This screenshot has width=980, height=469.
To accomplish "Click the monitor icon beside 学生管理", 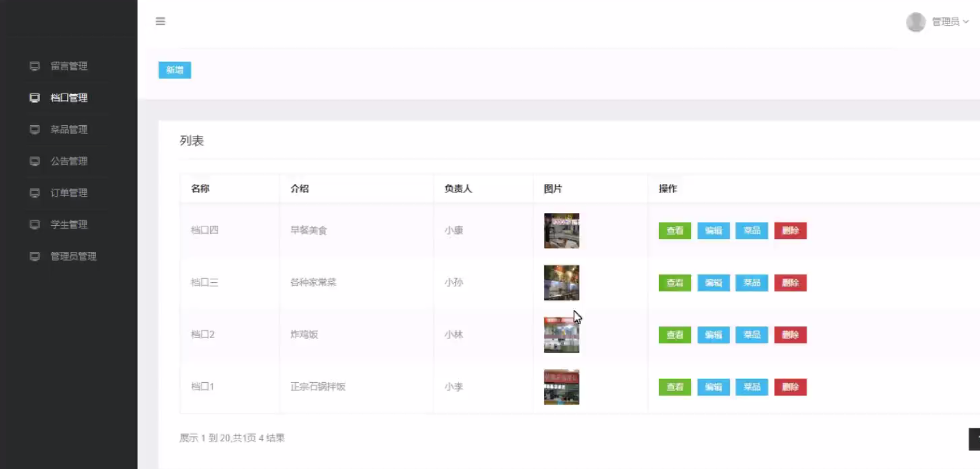I will tap(35, 225).
